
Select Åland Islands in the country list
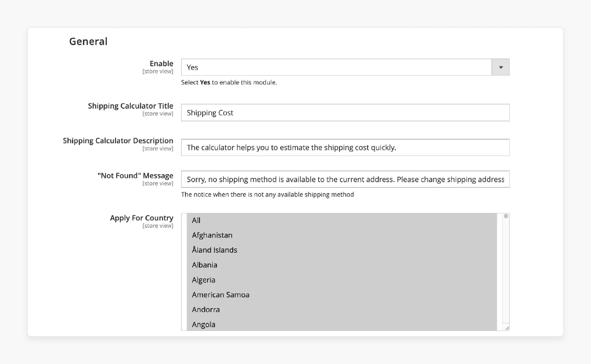tap(342, 250)
